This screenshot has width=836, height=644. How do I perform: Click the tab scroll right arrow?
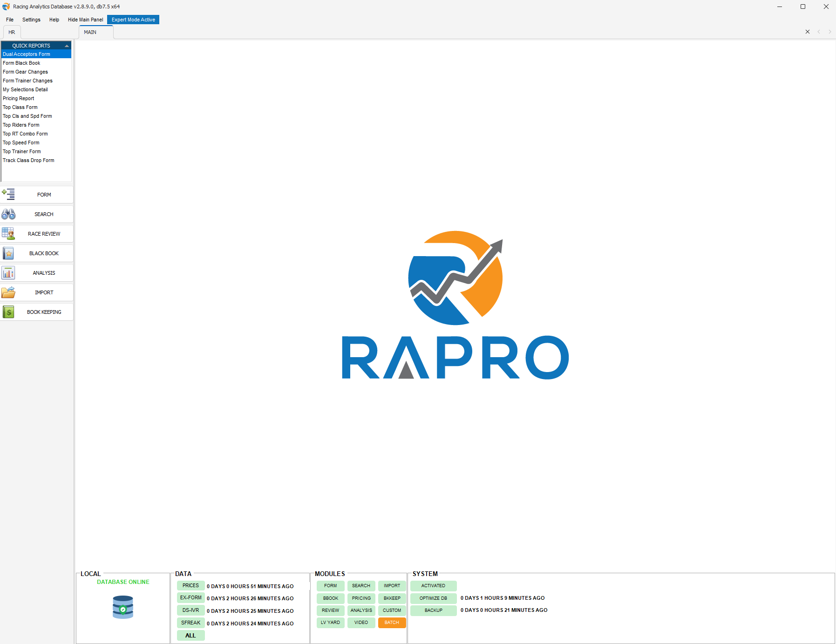click(829, 32)
